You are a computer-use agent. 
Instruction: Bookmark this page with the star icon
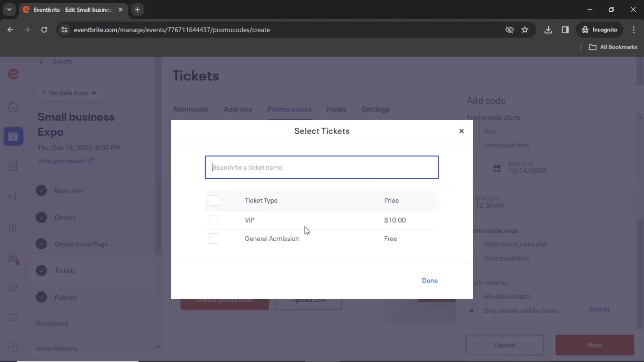click(x=525, y=30)
